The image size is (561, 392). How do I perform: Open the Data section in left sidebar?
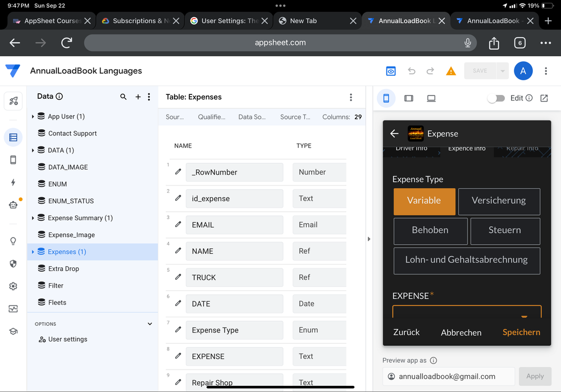(x=13, y=138)
